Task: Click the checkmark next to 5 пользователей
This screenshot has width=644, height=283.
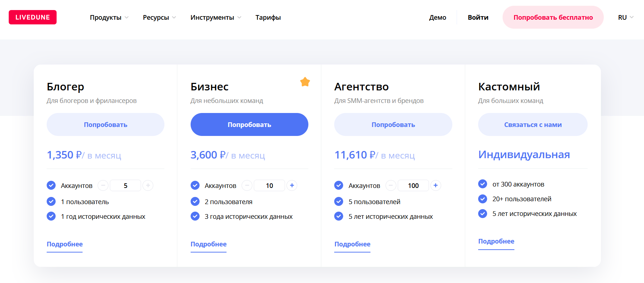Action: point(339,202)
